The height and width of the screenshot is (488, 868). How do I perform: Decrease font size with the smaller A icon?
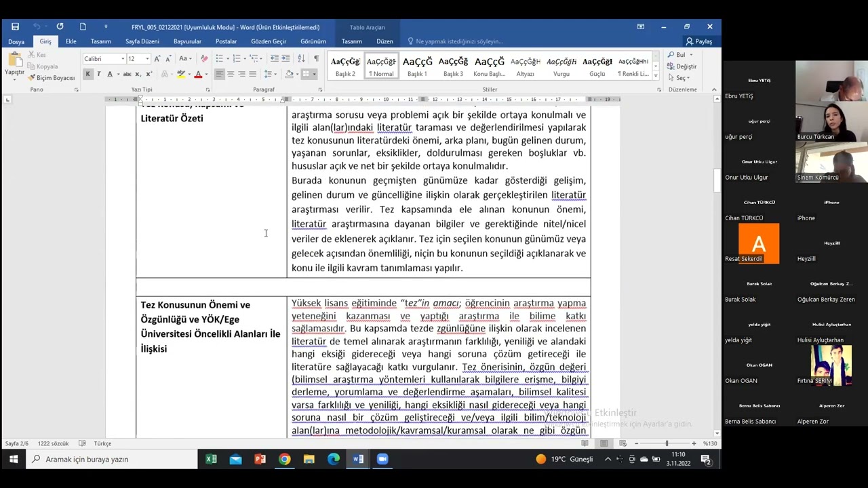tap(167, 59)
